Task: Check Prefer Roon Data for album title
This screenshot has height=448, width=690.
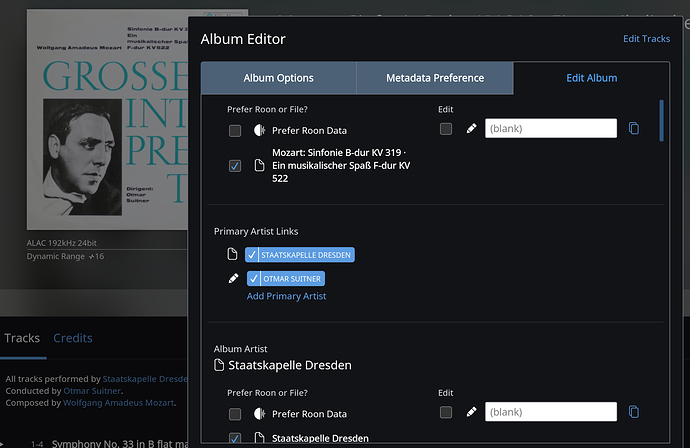Action: pyautogui.click(x=235, y=131)
